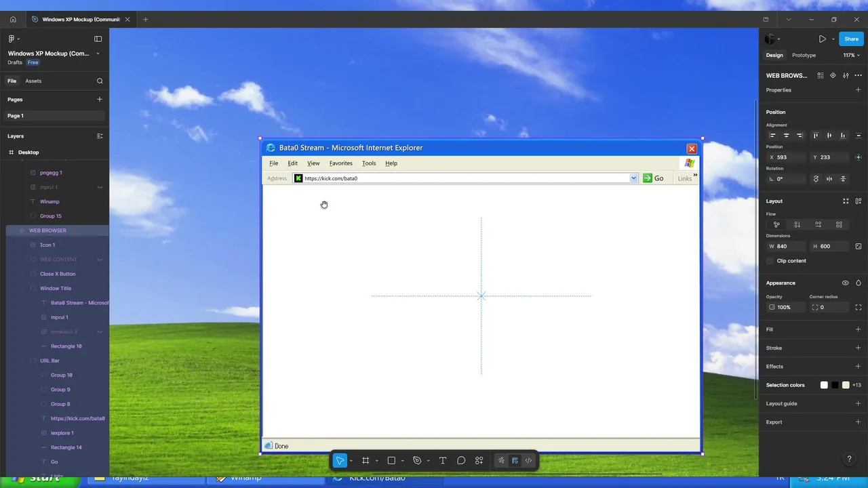This screenshot has width=868, height=488.
Task: Expand the Frame tool options chevron
Action: coord(376,461)
